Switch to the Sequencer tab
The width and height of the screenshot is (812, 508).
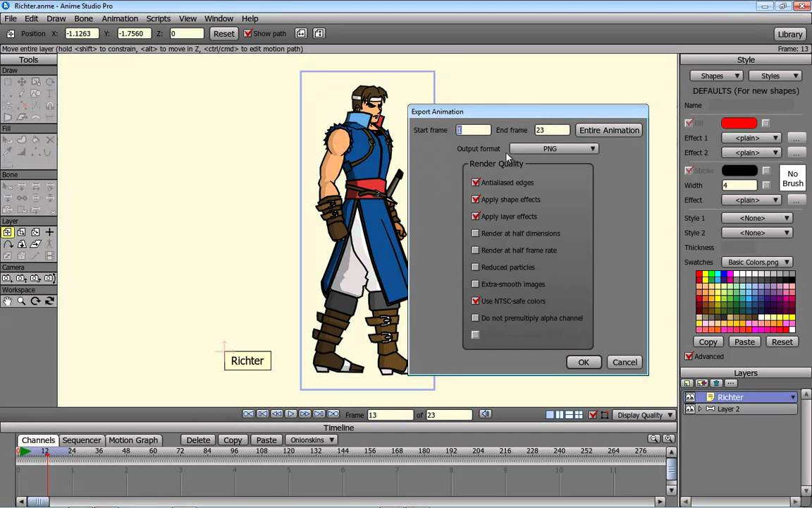pos(82,440)
